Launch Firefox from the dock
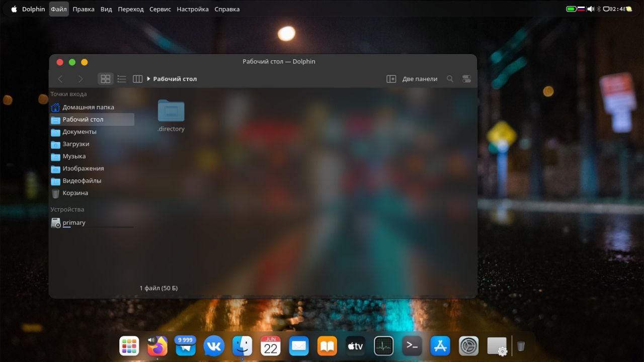The width and height of the screenshot is (644, 362). pos(157,346)
